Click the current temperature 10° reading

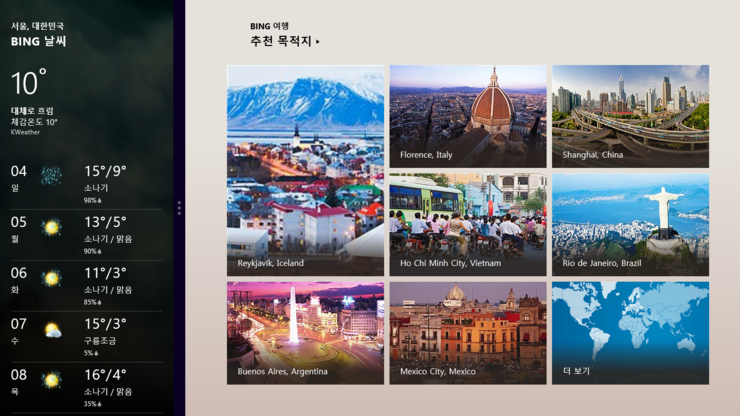(x=29, y=84)
